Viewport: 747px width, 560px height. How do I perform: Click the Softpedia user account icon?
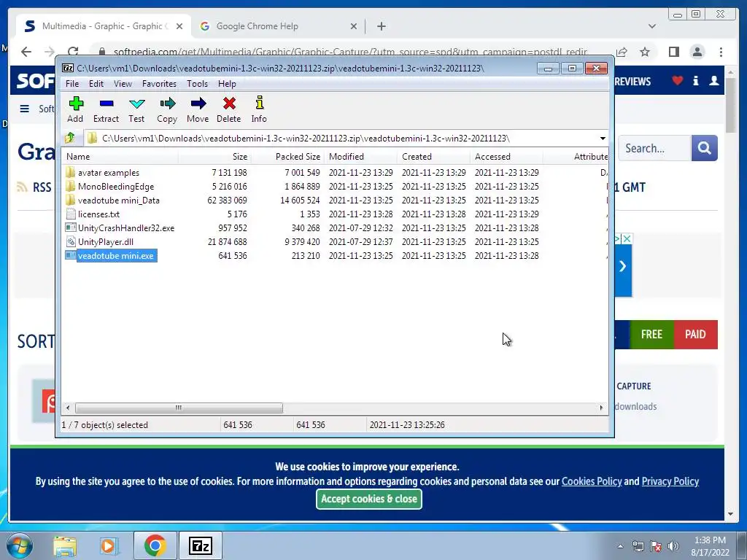coord(714,81)
